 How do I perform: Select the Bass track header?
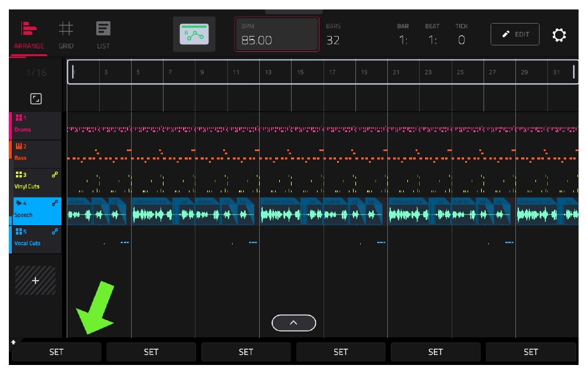[35, 154]
